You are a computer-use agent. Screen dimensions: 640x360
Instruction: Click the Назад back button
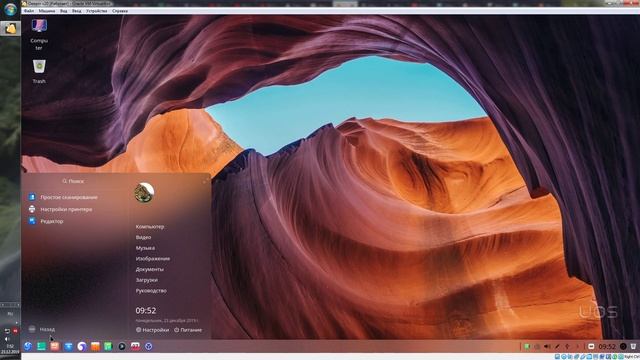coord(42,329)
